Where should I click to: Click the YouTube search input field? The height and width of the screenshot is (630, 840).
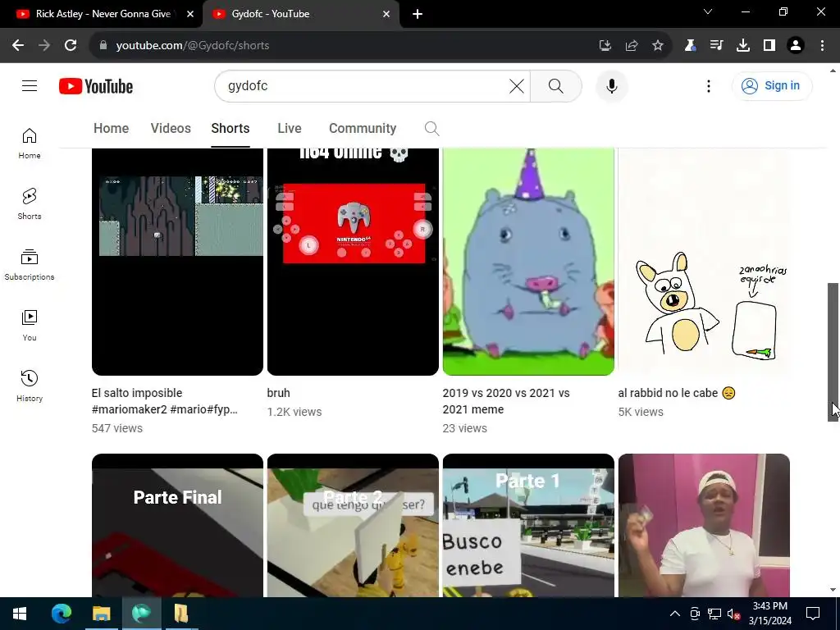[364, 85]
